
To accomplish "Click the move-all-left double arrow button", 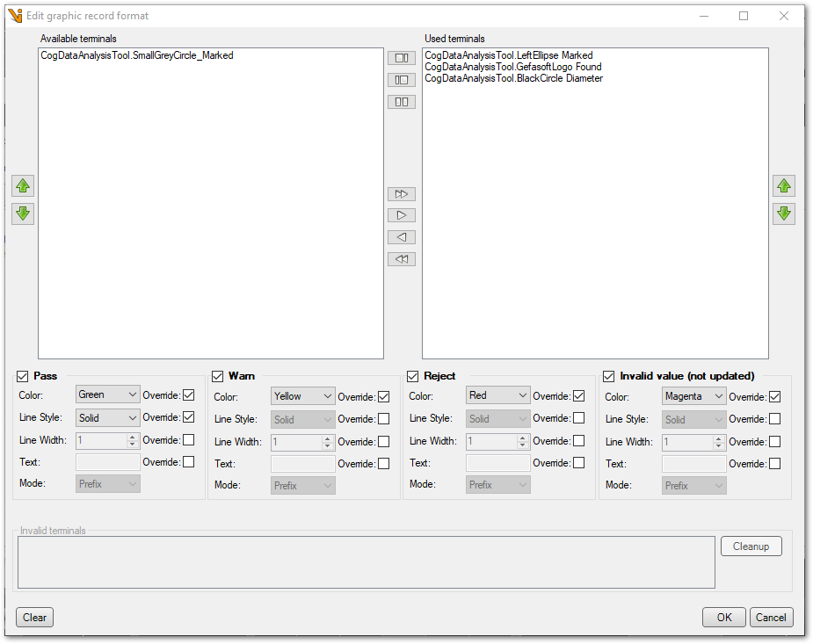I will [402, 258].
